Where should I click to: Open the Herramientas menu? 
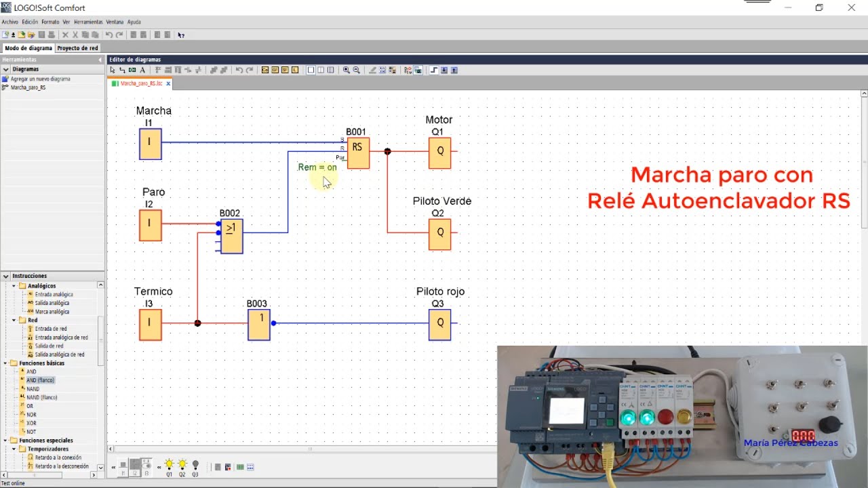pos(88,22)
